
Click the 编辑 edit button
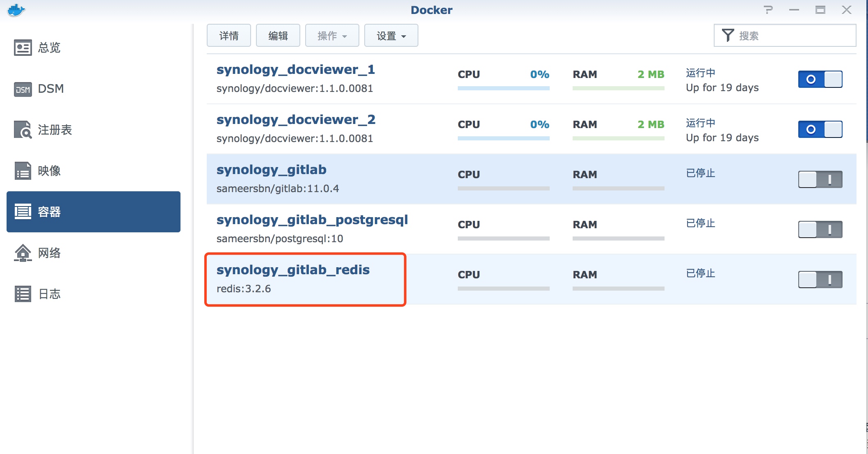[x=278, y=36]
